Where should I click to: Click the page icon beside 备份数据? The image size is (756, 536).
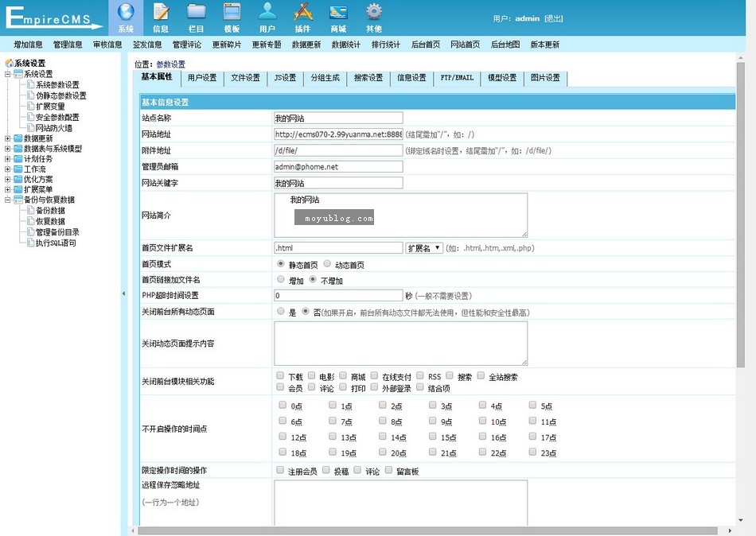point(31,210)
